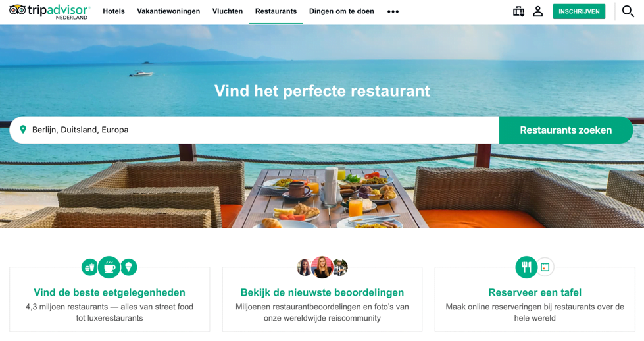Click the burger and drink icon
Viewport: 644px width, 341px height.
coord(89,267)
